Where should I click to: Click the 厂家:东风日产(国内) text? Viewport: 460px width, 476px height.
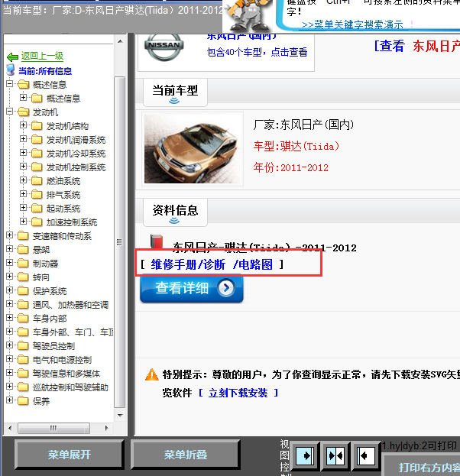(x=303, y=125)
